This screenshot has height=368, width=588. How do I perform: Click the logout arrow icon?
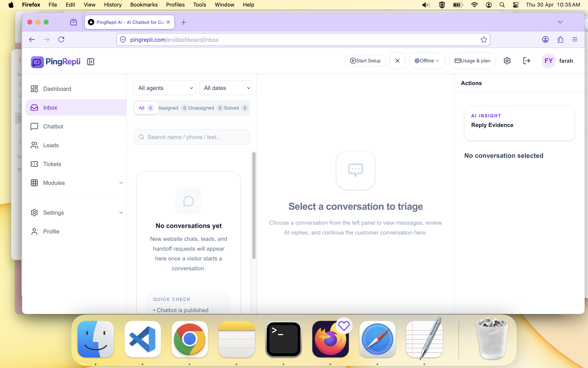527,61
